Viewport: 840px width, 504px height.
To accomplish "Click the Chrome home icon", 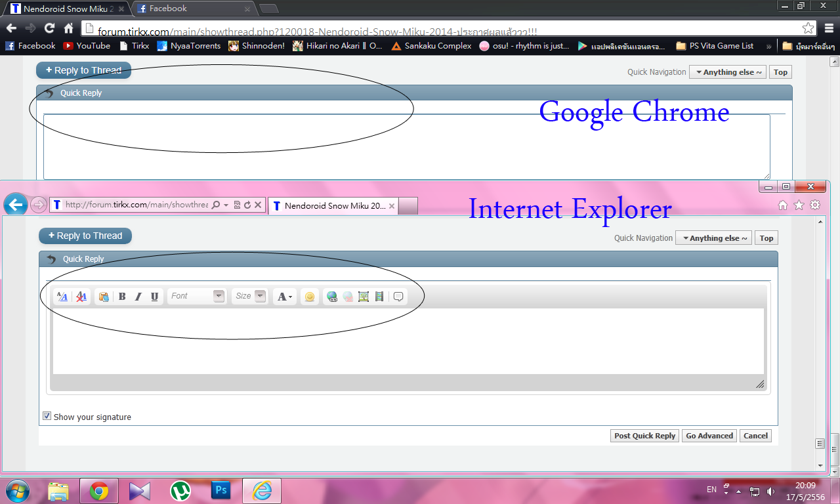I will pos(68,28).
